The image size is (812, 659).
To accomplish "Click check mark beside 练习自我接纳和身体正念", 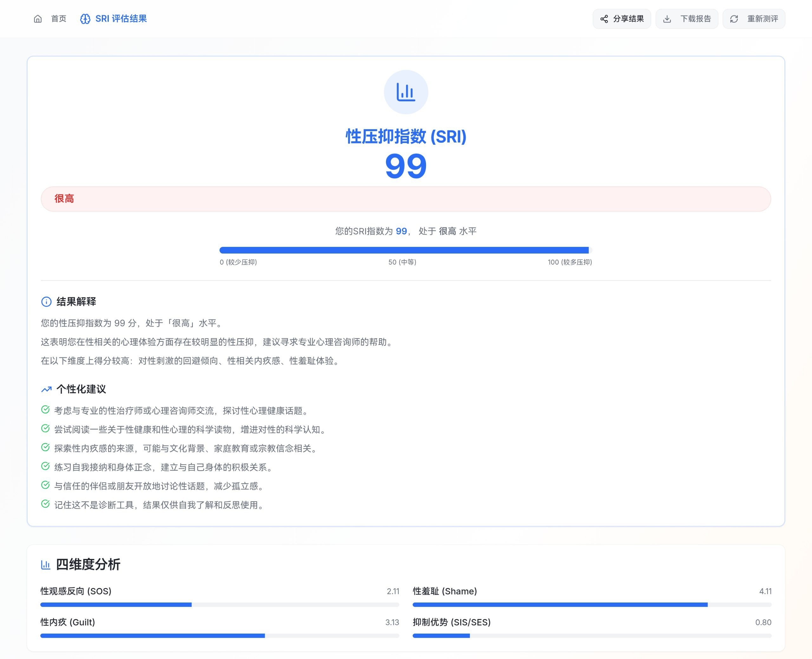I will pos(45,466).
